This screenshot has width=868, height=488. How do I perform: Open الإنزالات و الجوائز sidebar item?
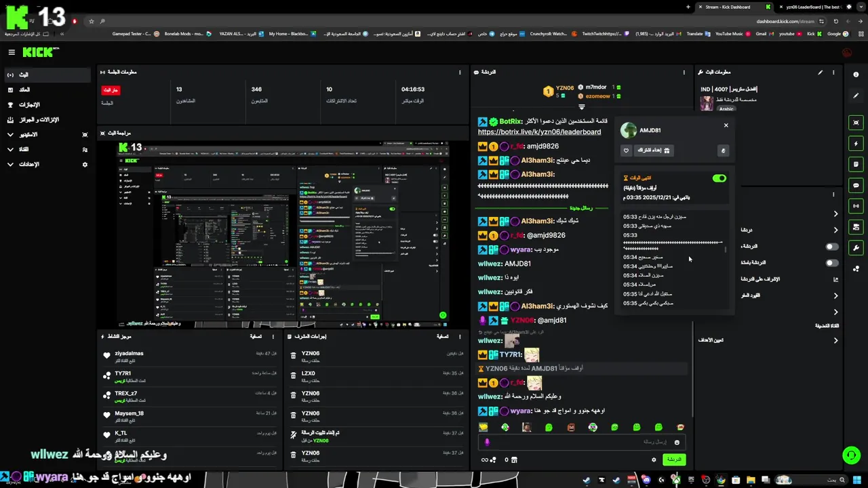46,119
